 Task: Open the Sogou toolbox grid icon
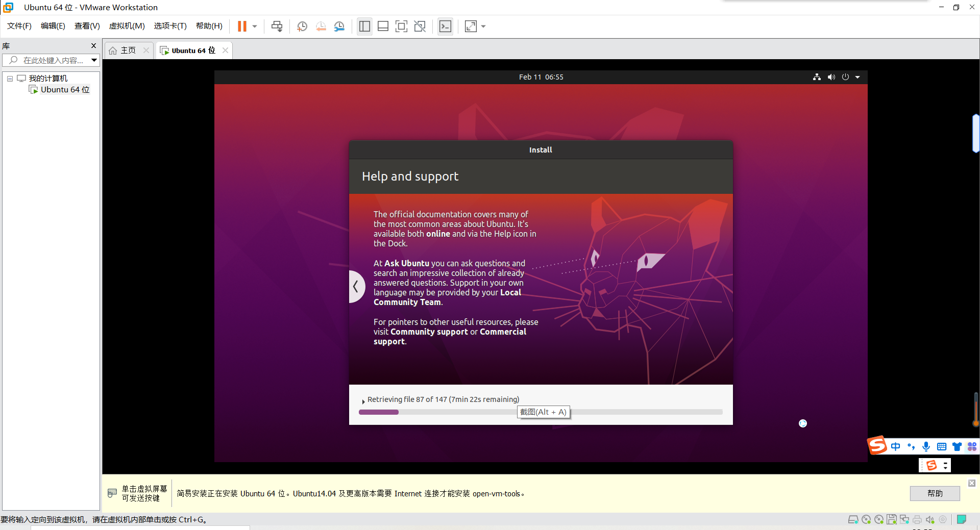972,446
